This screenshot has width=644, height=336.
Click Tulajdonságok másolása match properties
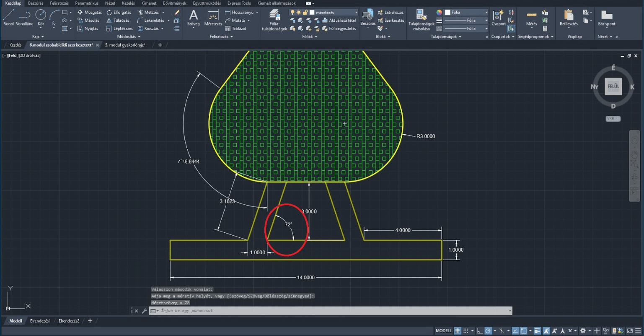pyautogui.click(x=421, y=20)
